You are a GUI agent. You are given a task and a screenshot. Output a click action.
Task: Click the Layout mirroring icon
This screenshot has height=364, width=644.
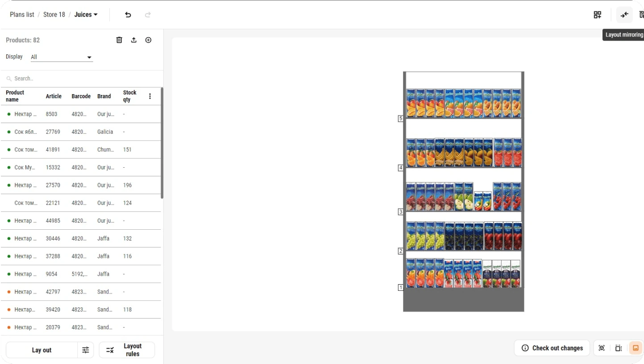[x=624, y=15]
